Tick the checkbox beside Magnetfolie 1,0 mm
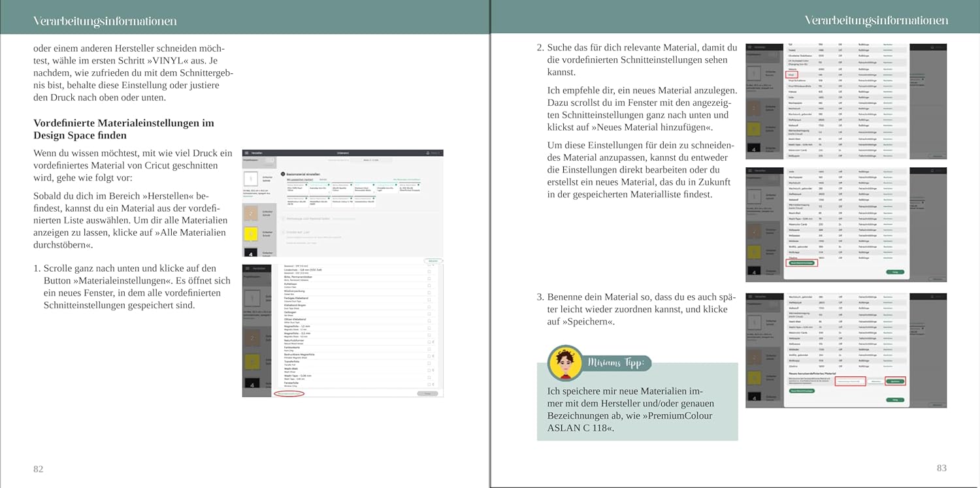 pyautogui.click(x=429, y=327)
